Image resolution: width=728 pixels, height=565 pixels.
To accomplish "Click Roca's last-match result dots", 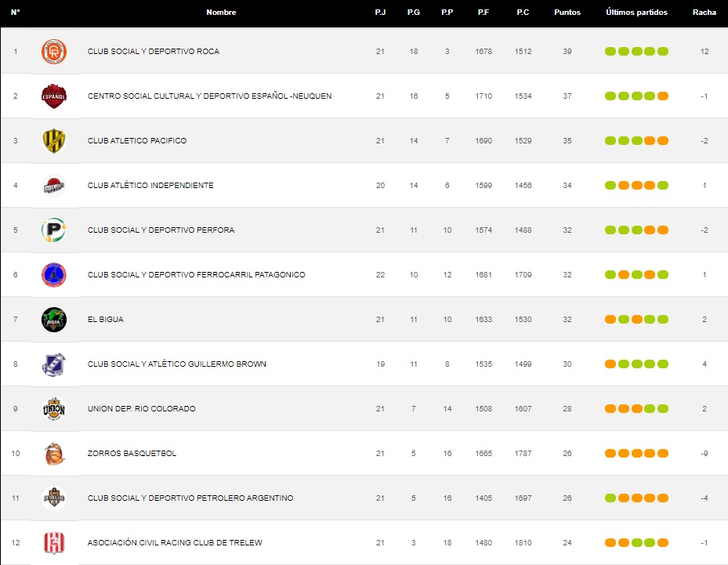I will click(636, 52).
